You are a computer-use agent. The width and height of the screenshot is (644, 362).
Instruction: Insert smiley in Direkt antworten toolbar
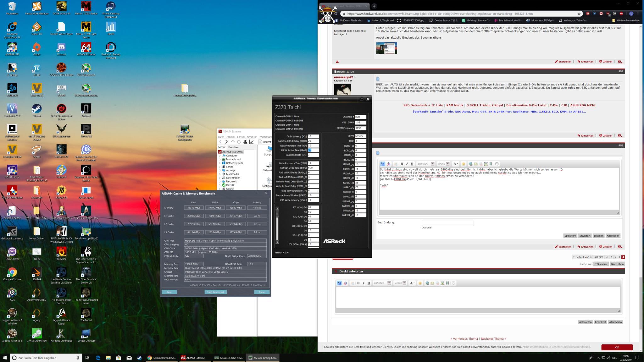[420, 283]
